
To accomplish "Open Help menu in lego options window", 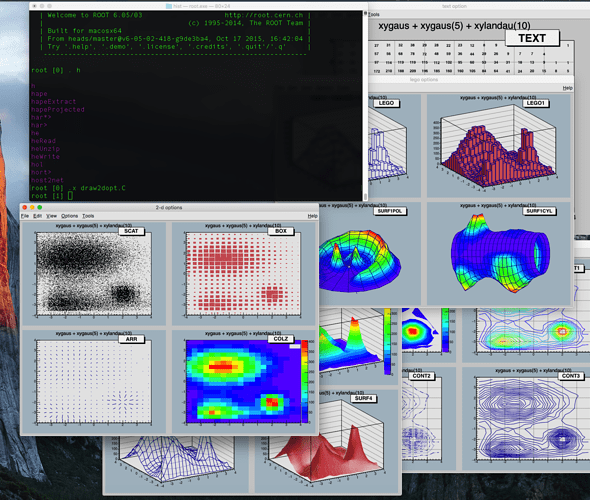I will 567,88.
